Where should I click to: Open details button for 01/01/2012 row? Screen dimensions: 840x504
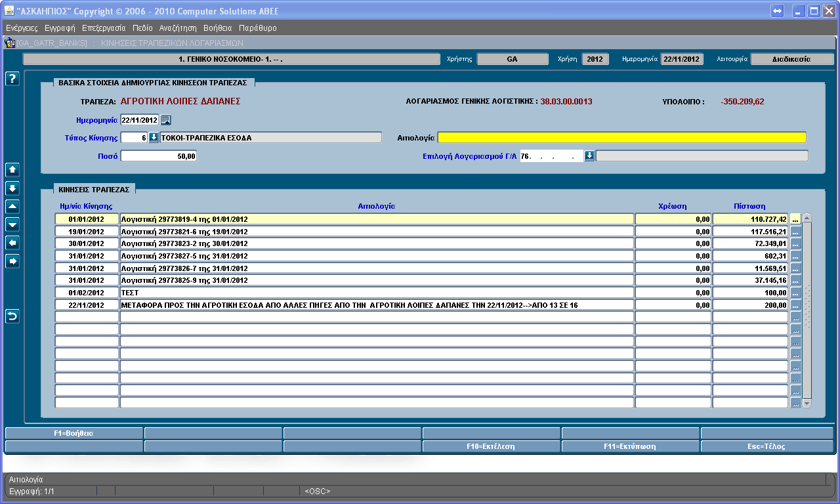click(x=795, y=219)
